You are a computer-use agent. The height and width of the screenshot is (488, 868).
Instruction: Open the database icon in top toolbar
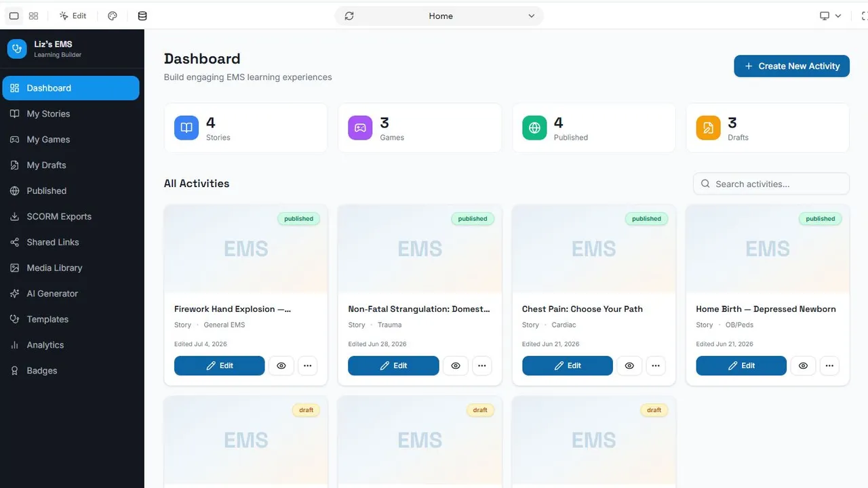142,16
